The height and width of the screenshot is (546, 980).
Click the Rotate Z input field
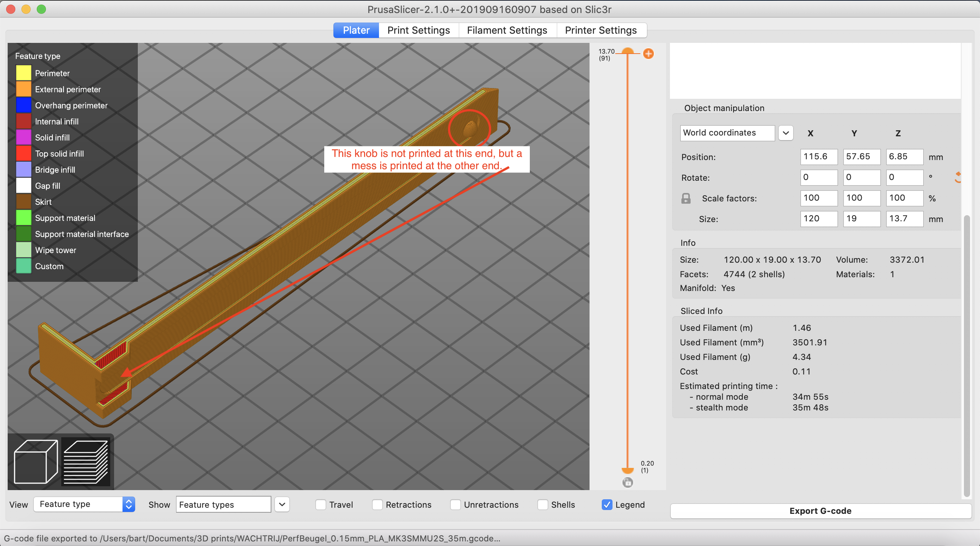click(x=905, y=177)
